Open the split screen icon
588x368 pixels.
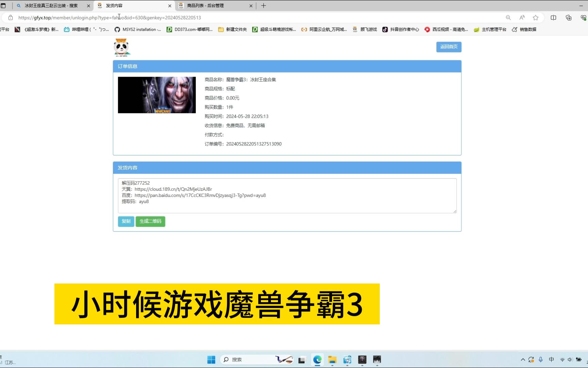(553, 18)
